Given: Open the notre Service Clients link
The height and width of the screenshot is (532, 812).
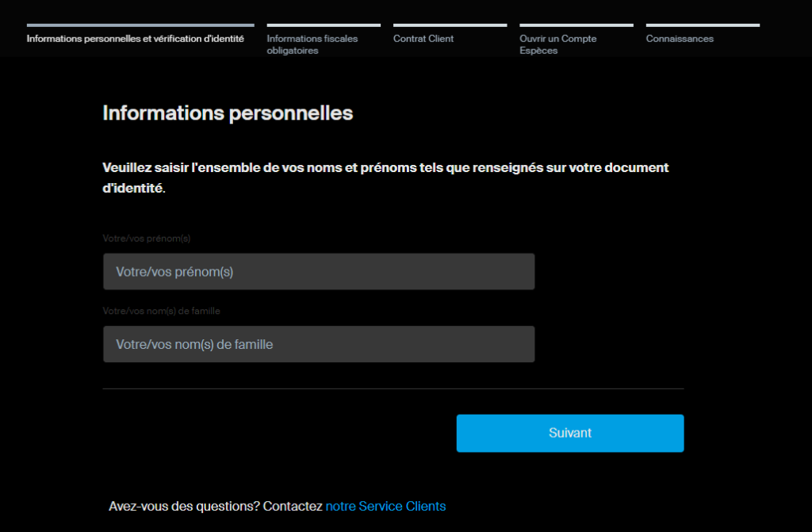Looking at the screenshot, I should 386,506.
